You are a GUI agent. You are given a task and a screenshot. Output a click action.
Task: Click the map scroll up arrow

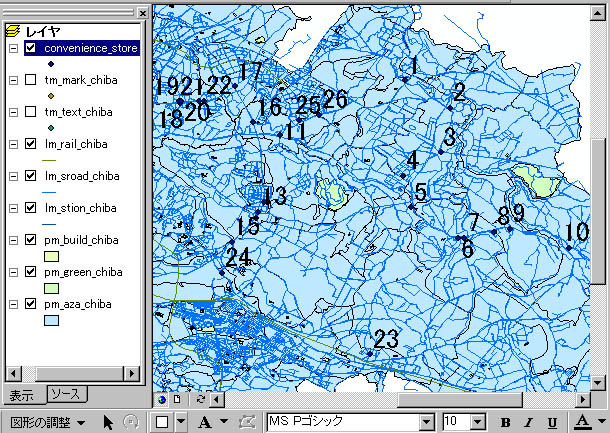598,13
